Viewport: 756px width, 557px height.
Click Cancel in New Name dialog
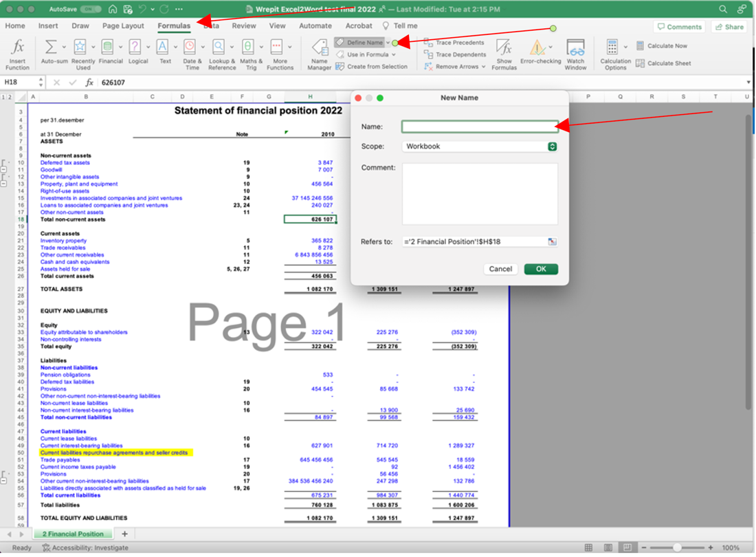pyautogui.click(x=500, y=269)
